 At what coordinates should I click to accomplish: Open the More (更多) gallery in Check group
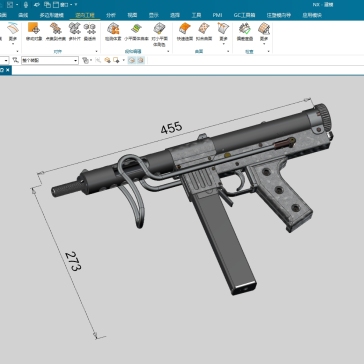click(x=264, y=34)
